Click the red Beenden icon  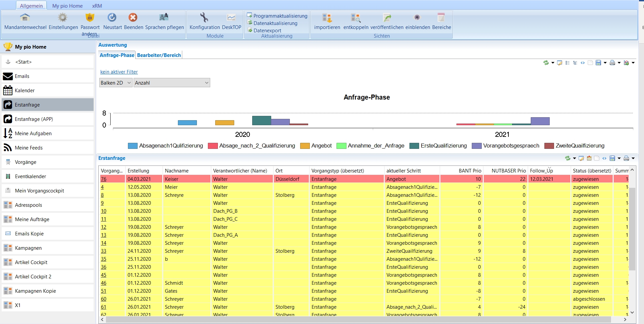[x=133, y=18]
